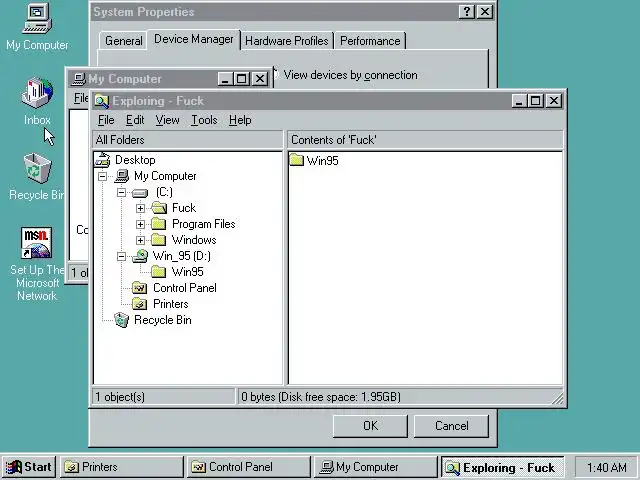The image size is (640, 480).
Task: Select the Program Files folder icon
Action: [x=158, y=224]
